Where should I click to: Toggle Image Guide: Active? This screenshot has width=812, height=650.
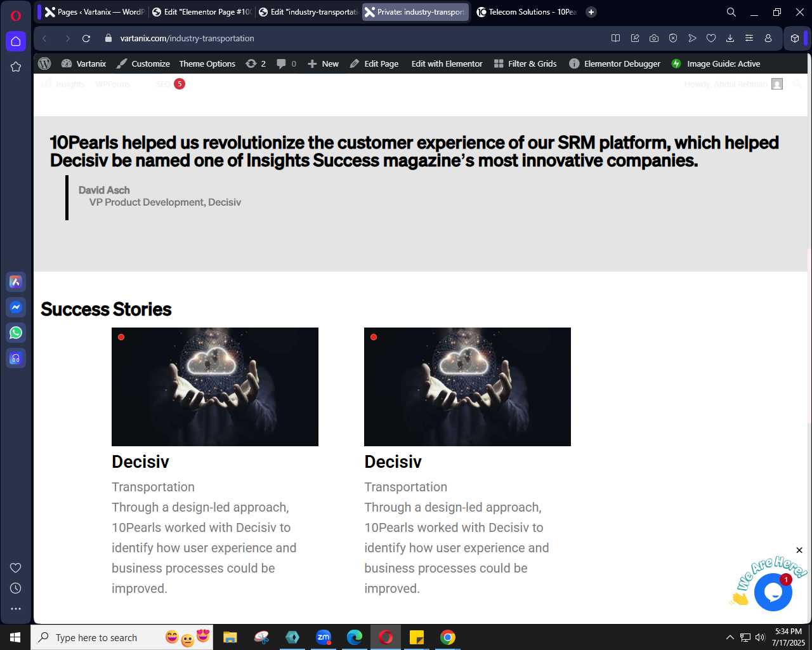[x=716, y=63]
